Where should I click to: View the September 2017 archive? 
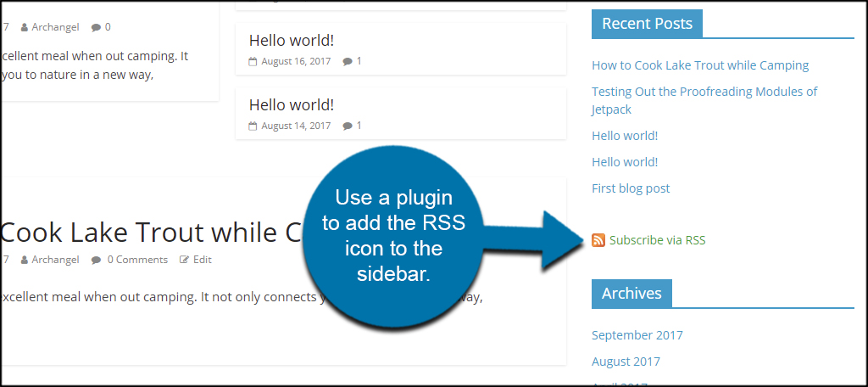click(637, 335)
